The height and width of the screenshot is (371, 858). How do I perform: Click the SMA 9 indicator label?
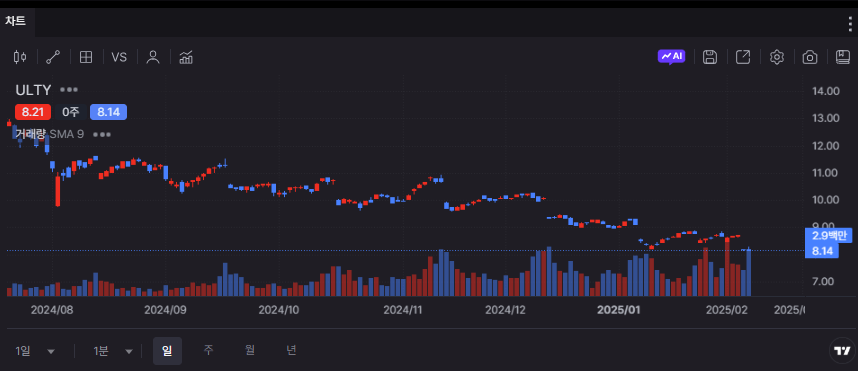(67, 134)
